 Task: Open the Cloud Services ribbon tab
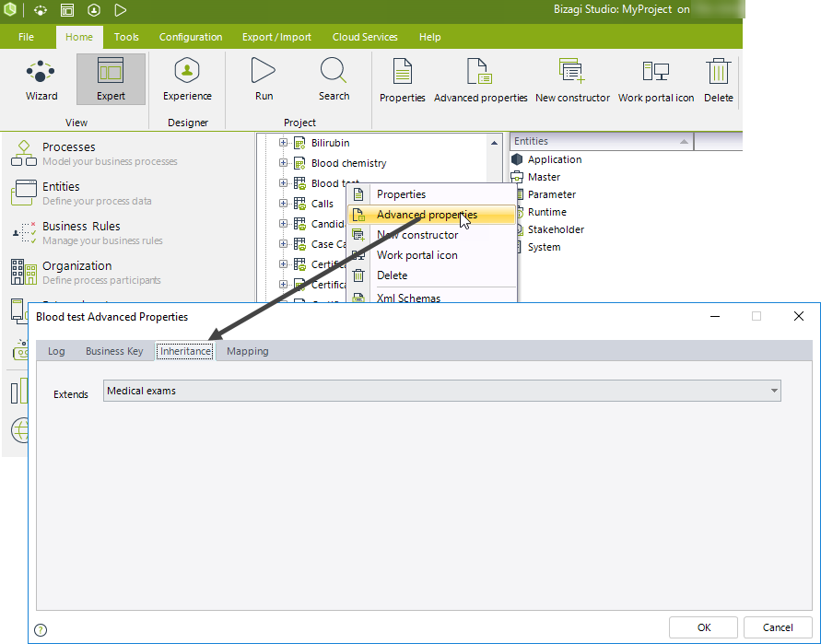coord(365,37)
